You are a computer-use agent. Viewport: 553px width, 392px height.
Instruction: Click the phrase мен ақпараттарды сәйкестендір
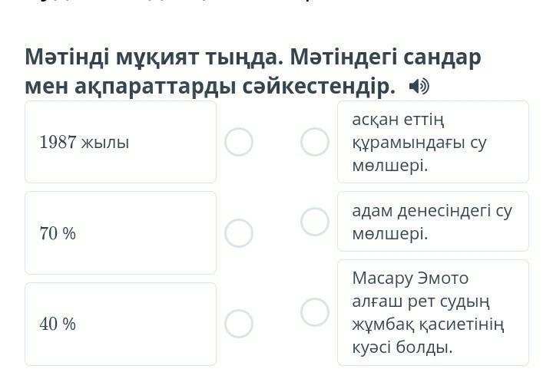(209, 87)
